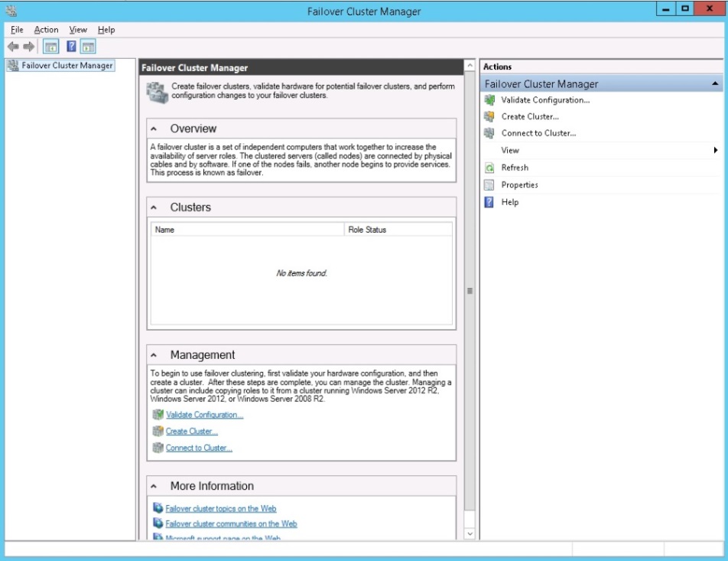
Task: Open Failover cluster topics on the Web link
Action: (x=220, y=508)
